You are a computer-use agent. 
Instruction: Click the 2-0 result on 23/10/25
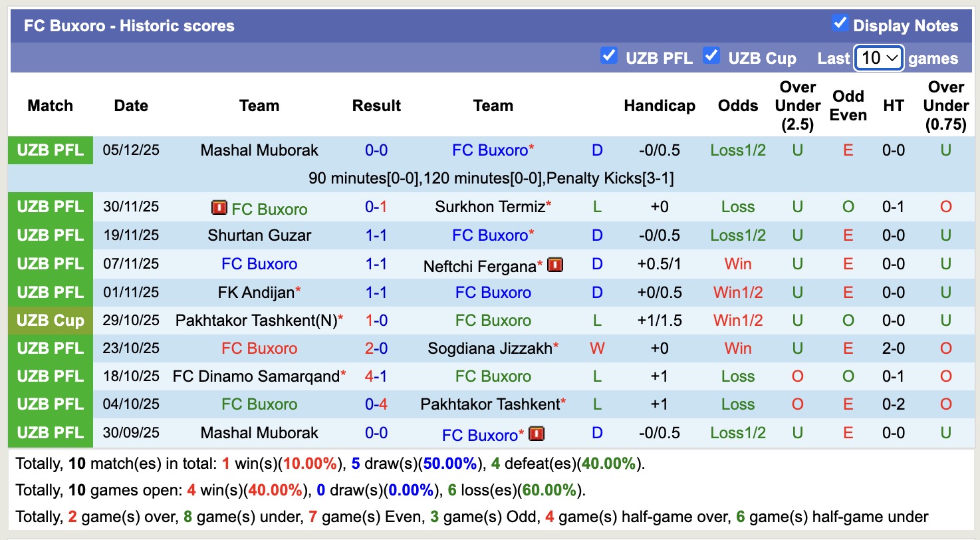point(376,348)
